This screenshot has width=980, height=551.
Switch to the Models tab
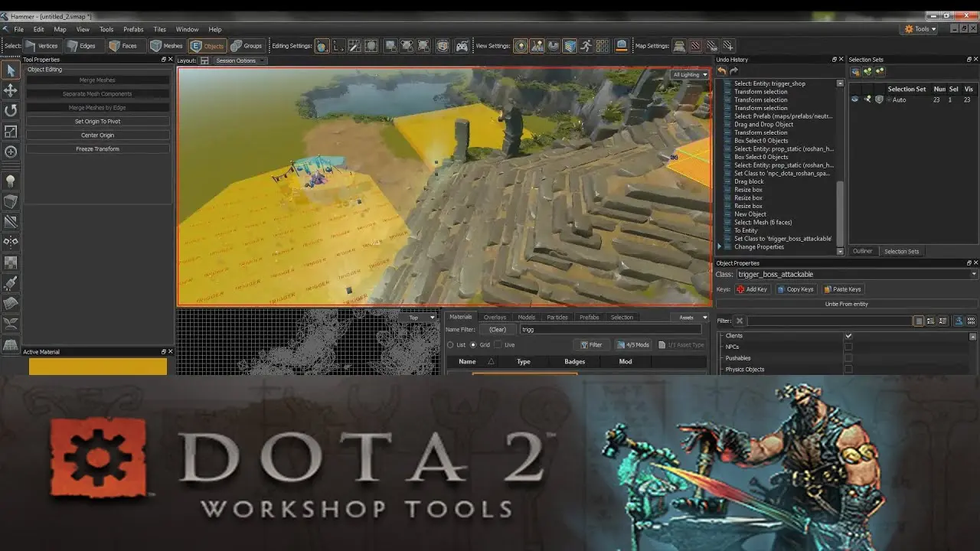coord(526,318)
